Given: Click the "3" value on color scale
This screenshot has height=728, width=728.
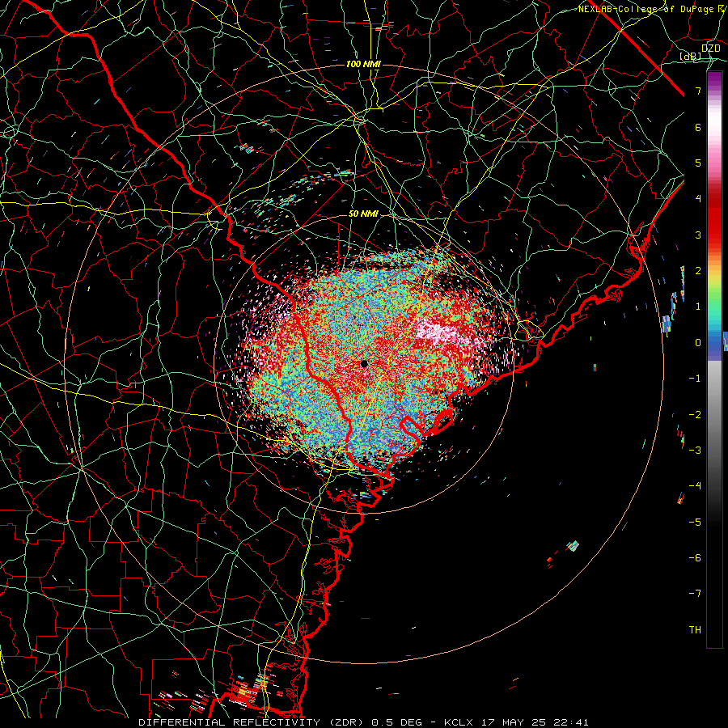Looking at the screenshot, I should 698,235.
